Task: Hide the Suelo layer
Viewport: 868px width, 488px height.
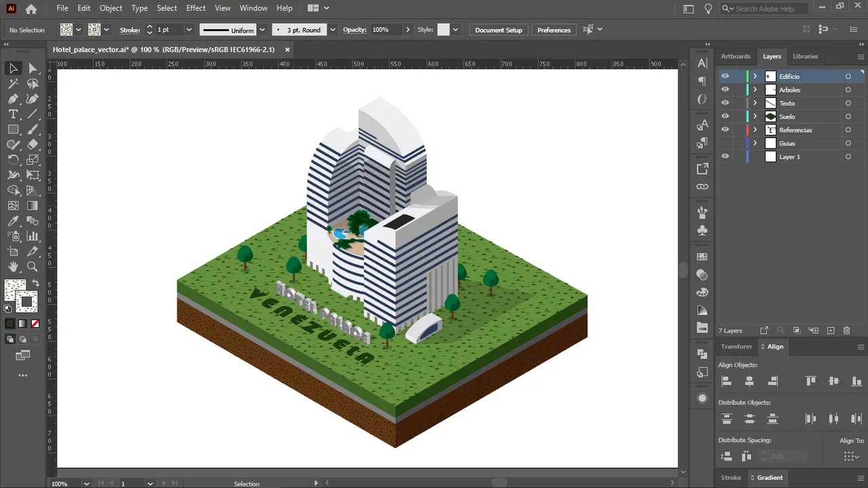Action: (x=725, y=116)
